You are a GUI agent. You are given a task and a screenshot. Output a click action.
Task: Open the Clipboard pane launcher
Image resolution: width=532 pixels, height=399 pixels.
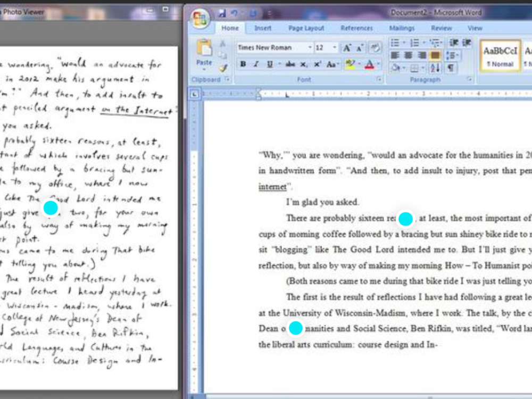[x=228, y=79]
